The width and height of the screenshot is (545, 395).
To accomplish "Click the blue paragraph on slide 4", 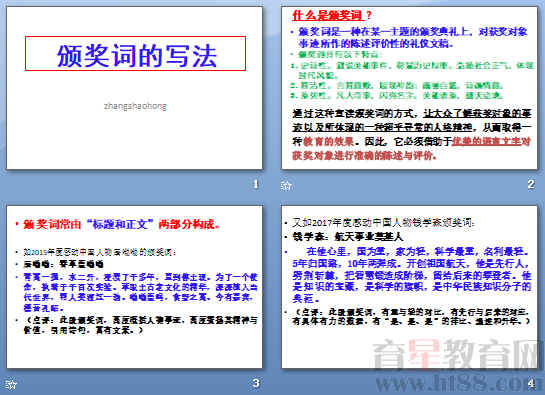I will tap(412, 274).
